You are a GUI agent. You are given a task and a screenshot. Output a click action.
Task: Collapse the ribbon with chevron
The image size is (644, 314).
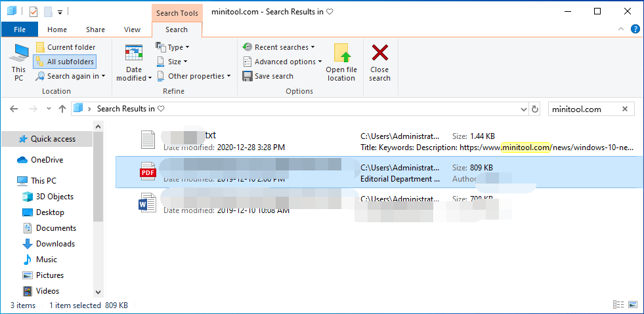620,29
